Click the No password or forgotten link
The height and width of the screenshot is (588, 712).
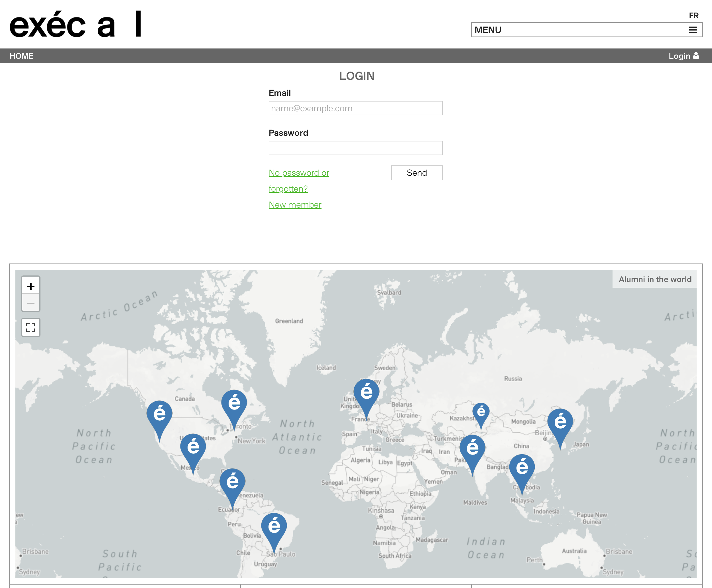click(x=299, y=173)
